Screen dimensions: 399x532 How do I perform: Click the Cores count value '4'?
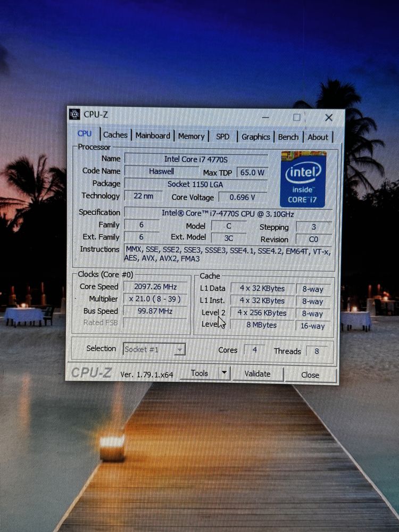pyautogui.click(x=254, y=350)
